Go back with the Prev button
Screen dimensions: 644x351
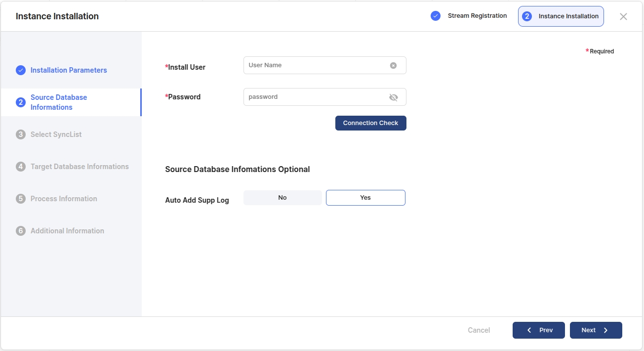point(538,330)
